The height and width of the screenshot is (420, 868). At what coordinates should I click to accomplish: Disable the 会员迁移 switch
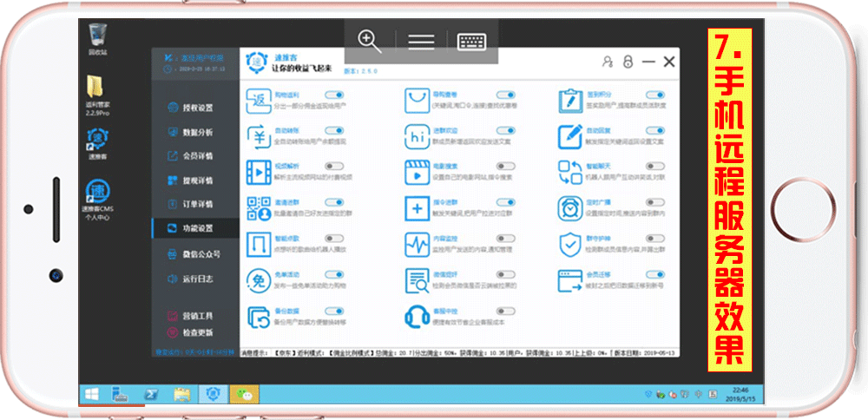coord(655,274)
